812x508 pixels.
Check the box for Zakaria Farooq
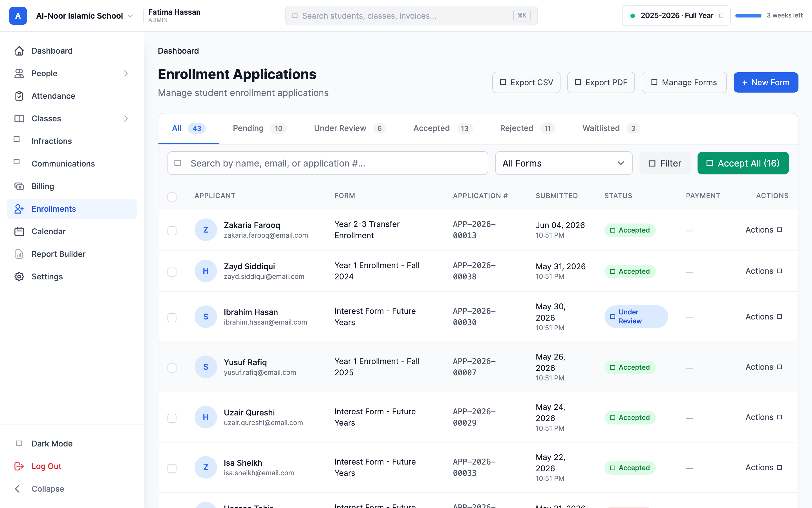click(172, 231)
